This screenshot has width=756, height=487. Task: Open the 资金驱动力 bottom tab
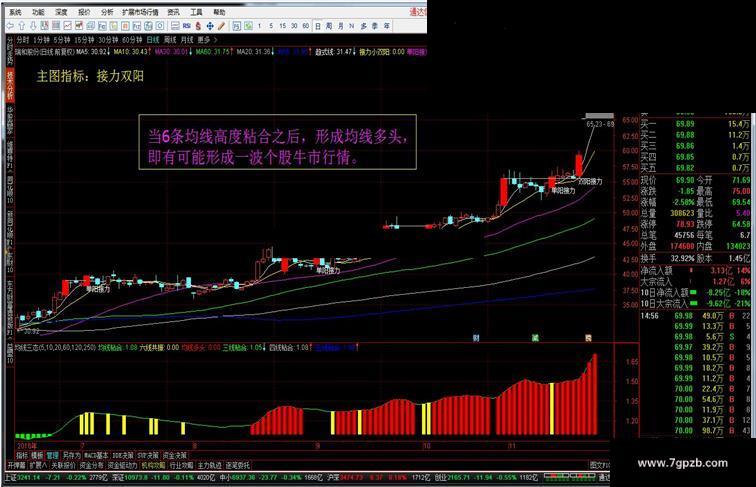click(122, 466)
